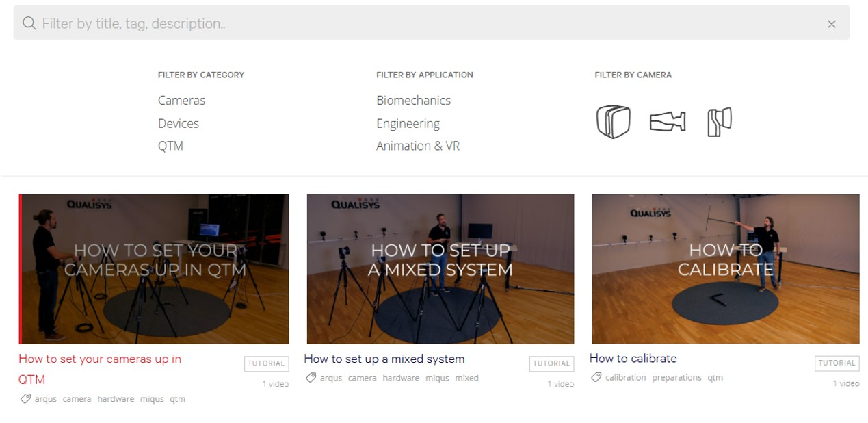
Task: Open the 'How to set up a mixed system' thumbnail
Action: coord(440,268)
